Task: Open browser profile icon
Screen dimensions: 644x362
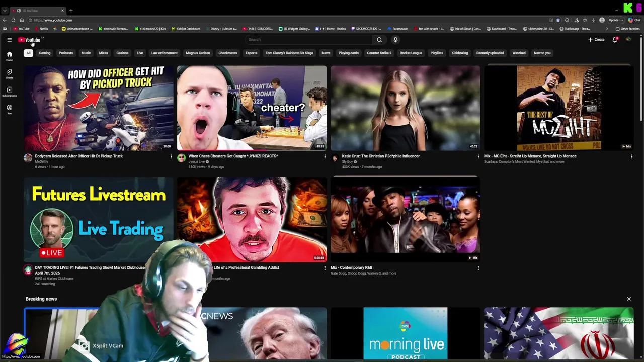Action: tap(602, 20)
